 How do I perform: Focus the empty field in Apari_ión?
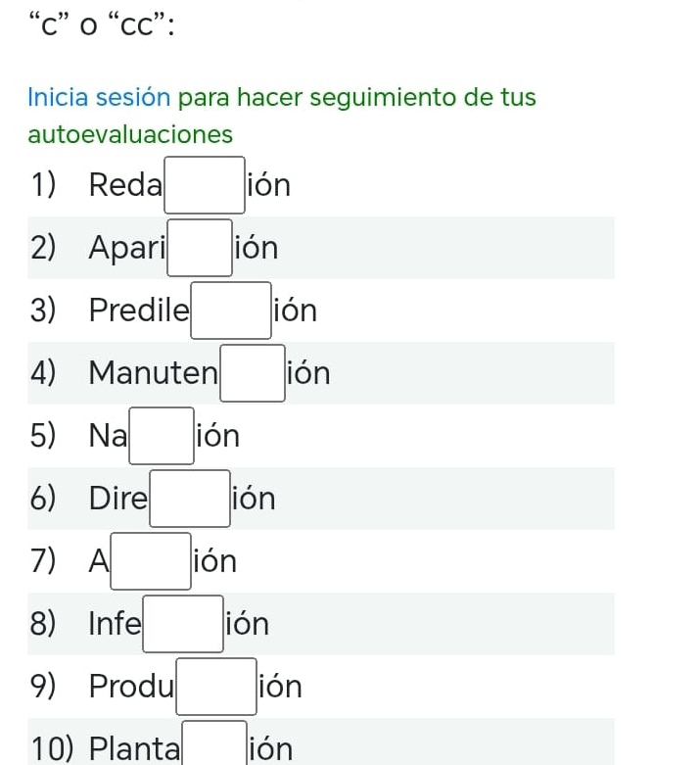199,249
